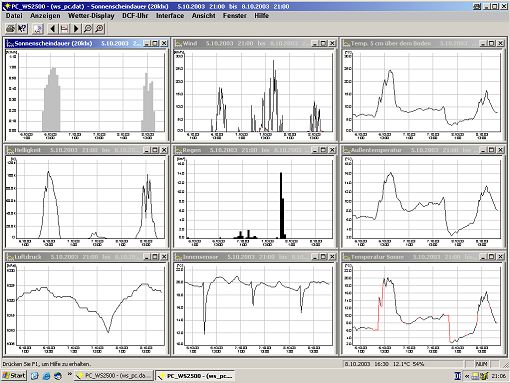510x383 pixels.
Task: Open the Windows Start button
Action: 14,376
